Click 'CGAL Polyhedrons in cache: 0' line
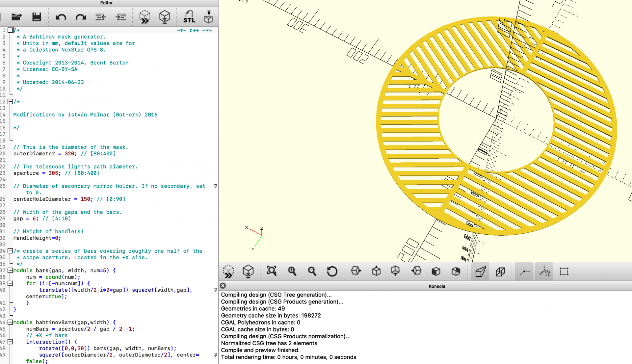The height and width of the screenshot is (364, 632). coord(260,323)
